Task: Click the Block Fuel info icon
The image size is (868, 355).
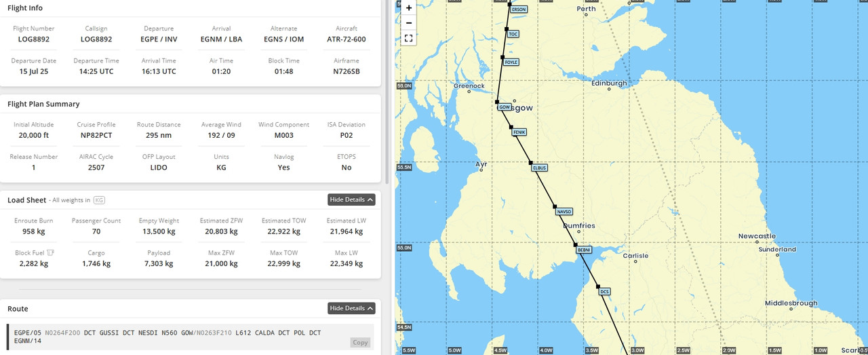Action: pyautogui.click(x=51, y=253)
